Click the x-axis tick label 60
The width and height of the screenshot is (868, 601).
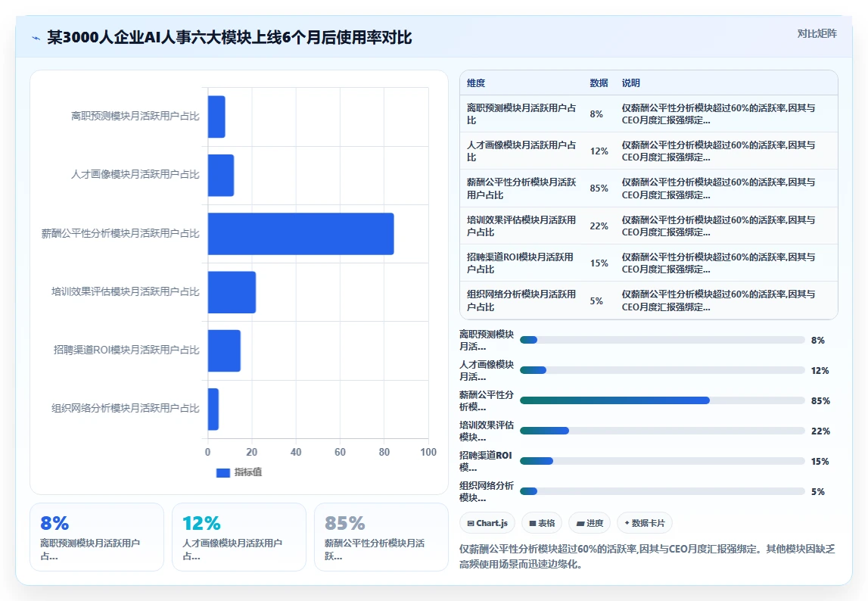[x=340, y=452]
